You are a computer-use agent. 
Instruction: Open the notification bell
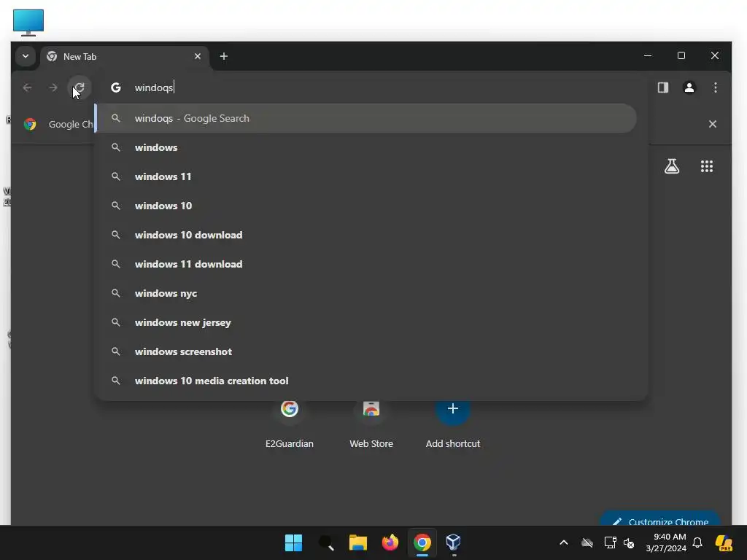tap(697, 542)
